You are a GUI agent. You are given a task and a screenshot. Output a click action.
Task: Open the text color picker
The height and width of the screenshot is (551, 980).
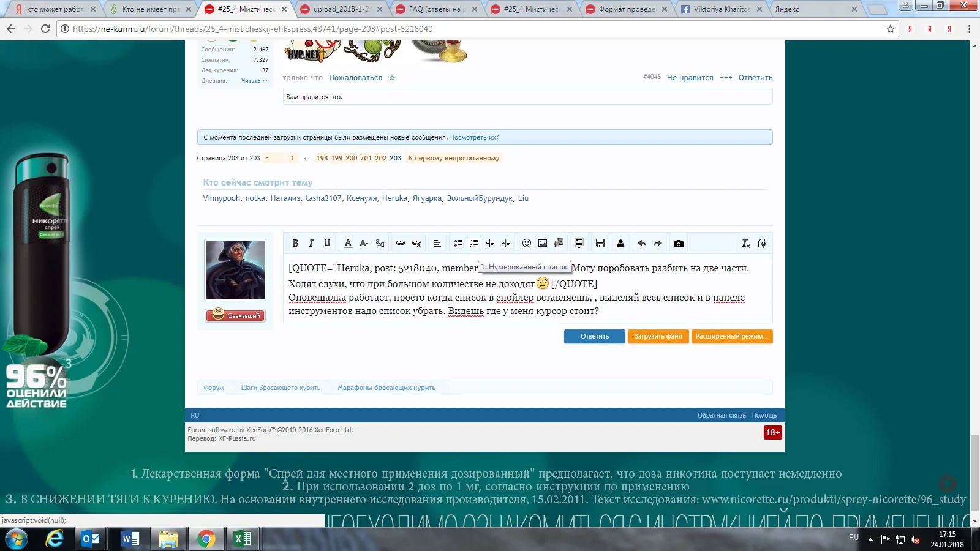348,243
